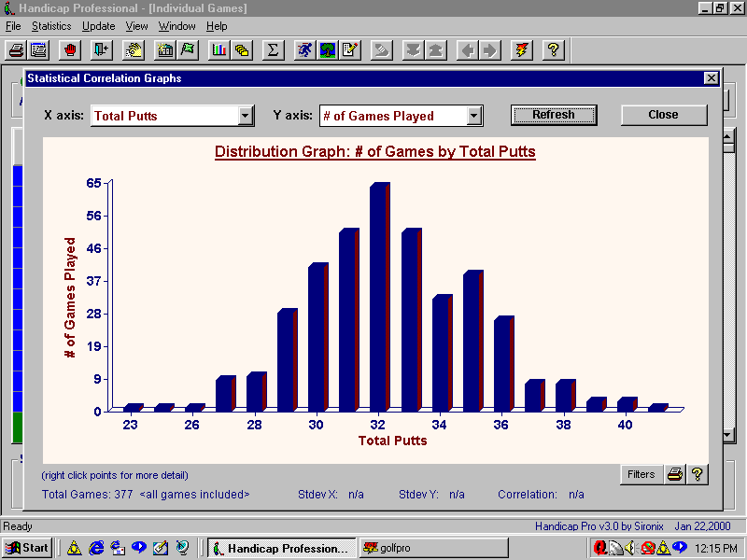This screenshot has width=747, height=560.
Task: Click the green flag toolbar icon
Action: (188, 49)
